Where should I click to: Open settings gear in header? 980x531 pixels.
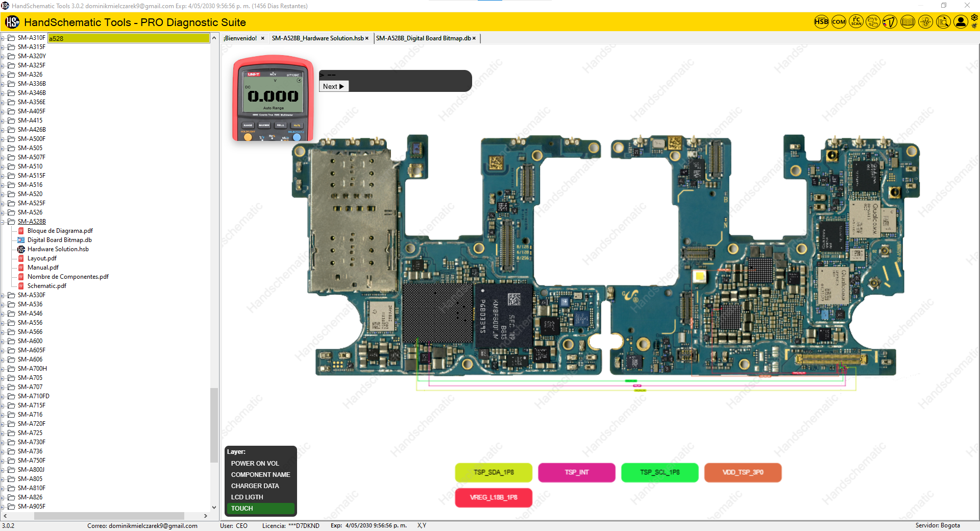point(974,18)
